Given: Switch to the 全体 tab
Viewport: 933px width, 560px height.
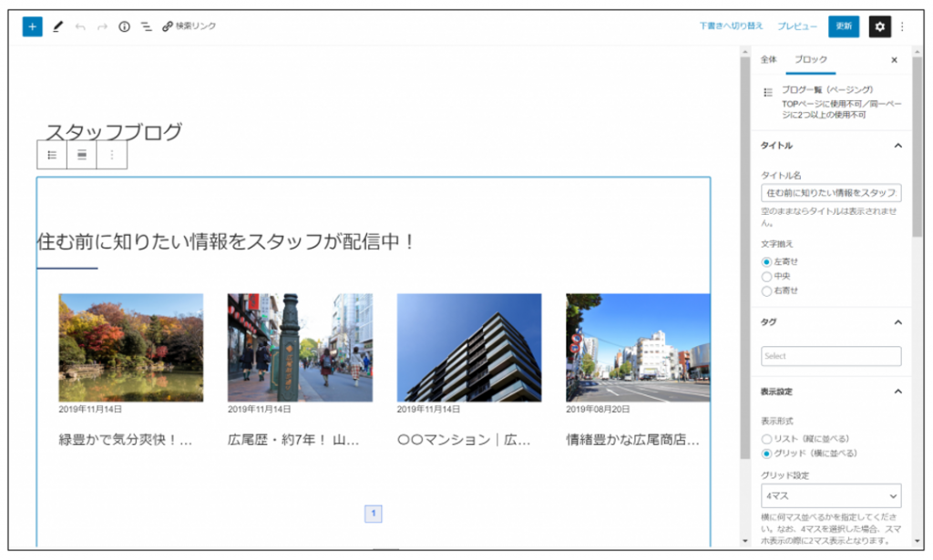Looking at the screenshot, I should click(x=769, y=60).
